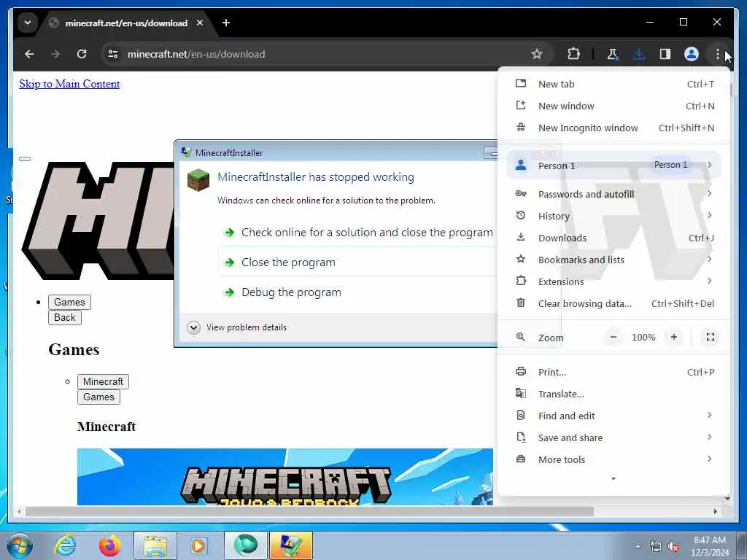The image size is (747, 560).
Task: Click the network tray icon
Action: [656, 547]
